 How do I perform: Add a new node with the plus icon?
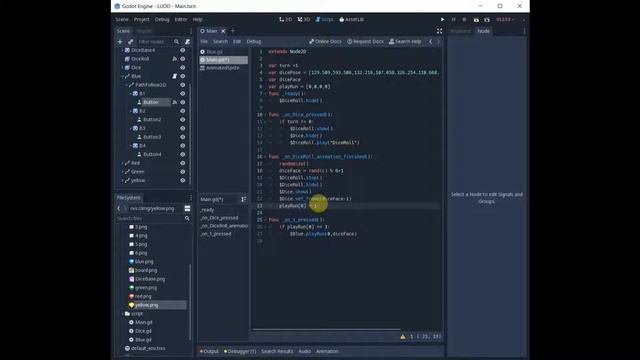pos(120,42)
